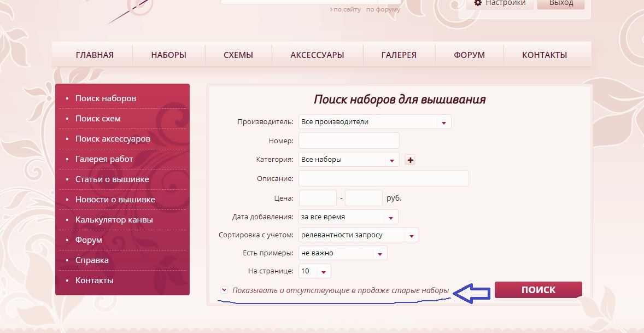Open the Дата добавления dropdown
The image size is (644, 333).
point(348,217)
